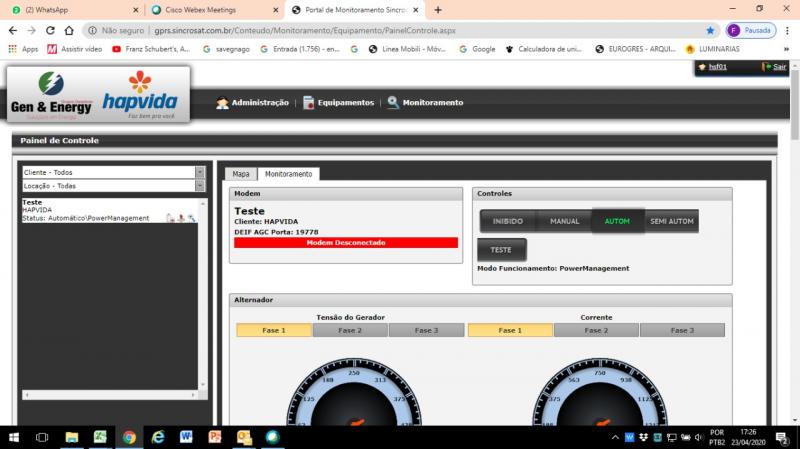The width and height of the screenshot is (800, 449).
Task: Select the Teste equipment in the list
Action: 32,202
